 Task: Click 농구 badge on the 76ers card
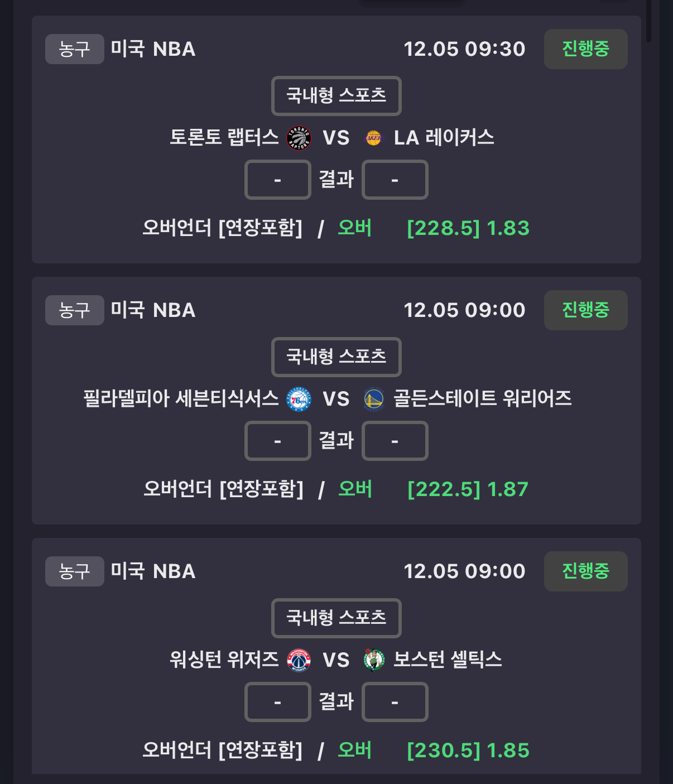pyautogui.click(x=74, y=310)
